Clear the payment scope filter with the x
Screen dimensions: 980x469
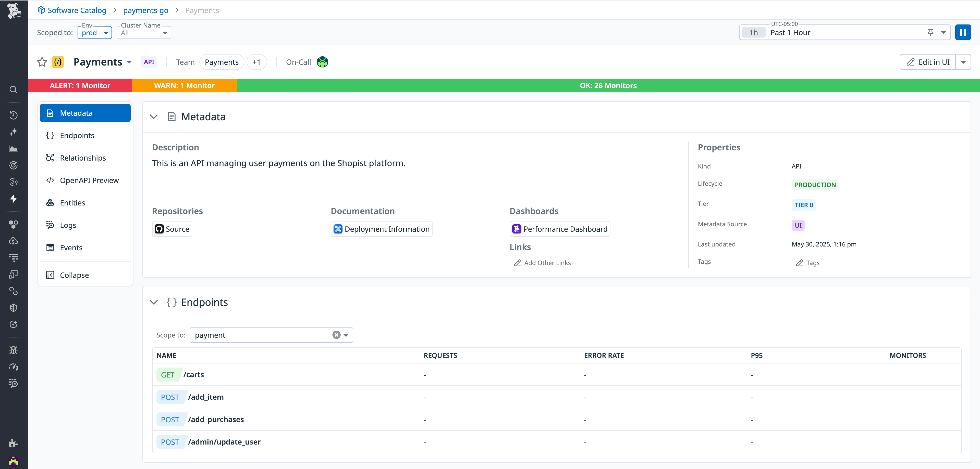click(x=336, y=335)
